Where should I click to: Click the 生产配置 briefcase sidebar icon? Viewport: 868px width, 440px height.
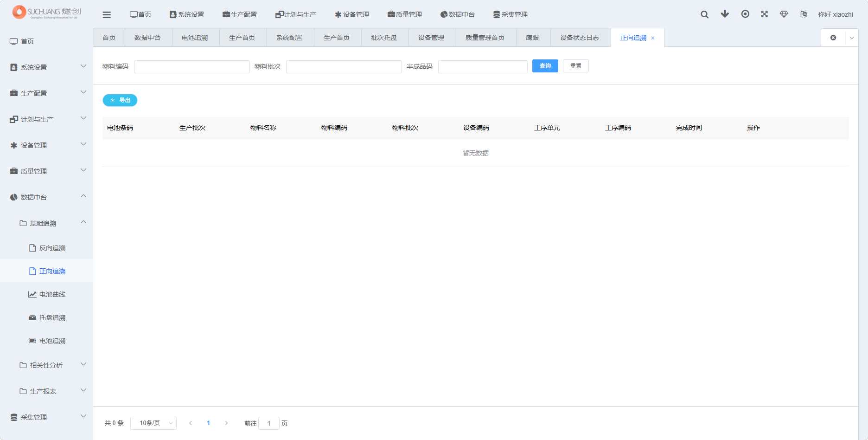coord(14,93)
